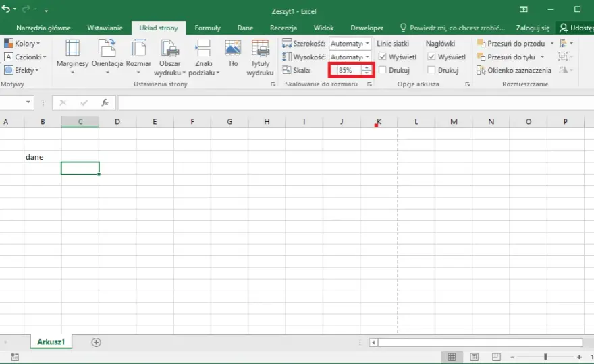Screen dimensions: 594x364
Task: Expand the Przesuń do przodu arrow
Action: click(x=552, y=44)
